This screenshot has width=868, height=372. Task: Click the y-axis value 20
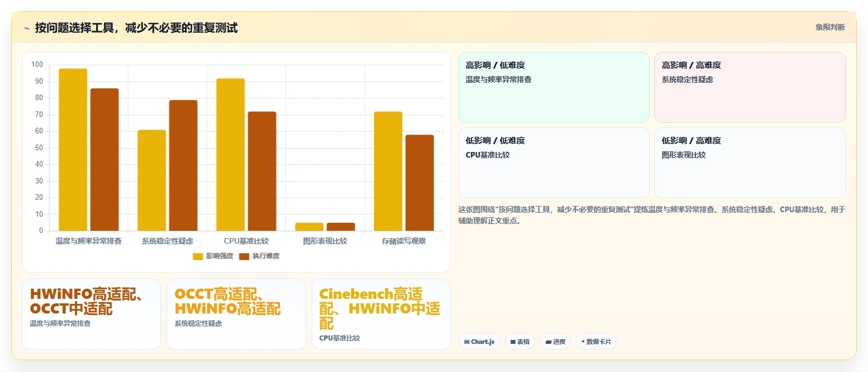pos(39,198)
